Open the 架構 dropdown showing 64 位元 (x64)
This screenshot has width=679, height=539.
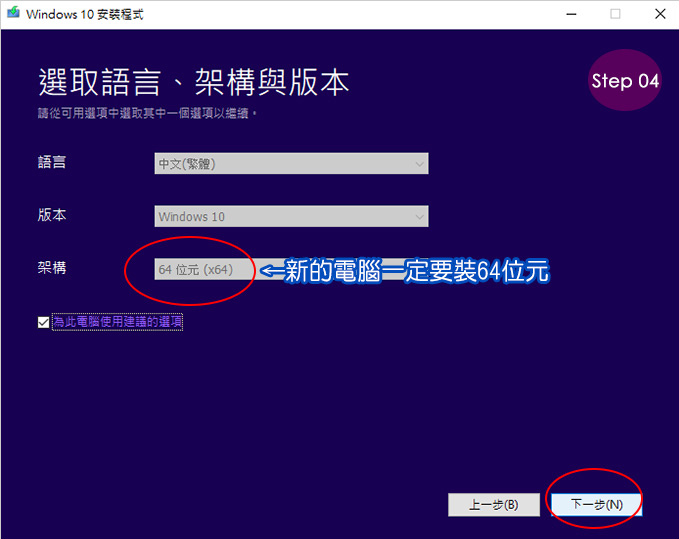coord(291,269)
